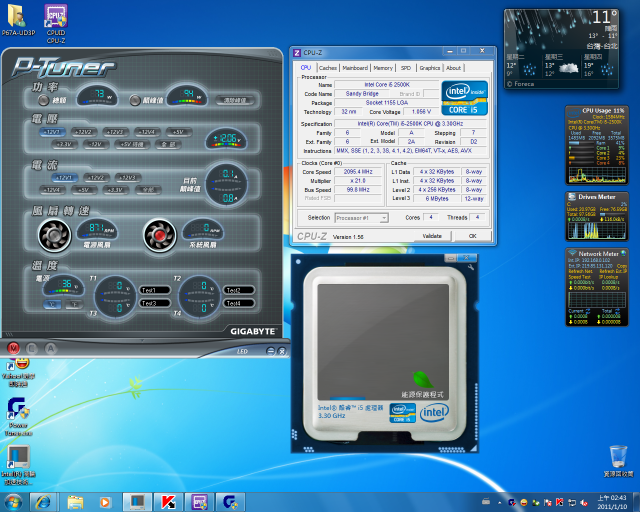The width and height of the screenshot is (640, 512).
Task: Click the OK button in CPU-Z
Action: [x=473, y=236]
